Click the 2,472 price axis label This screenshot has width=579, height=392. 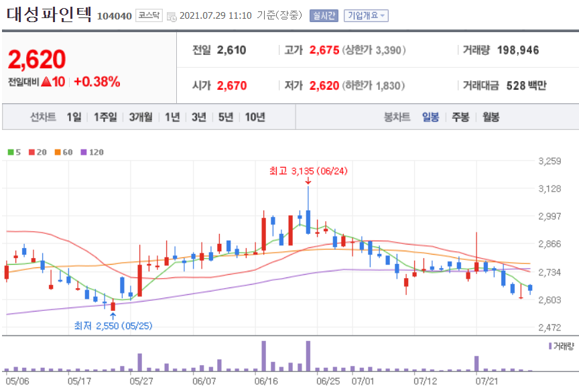[550, 328]
